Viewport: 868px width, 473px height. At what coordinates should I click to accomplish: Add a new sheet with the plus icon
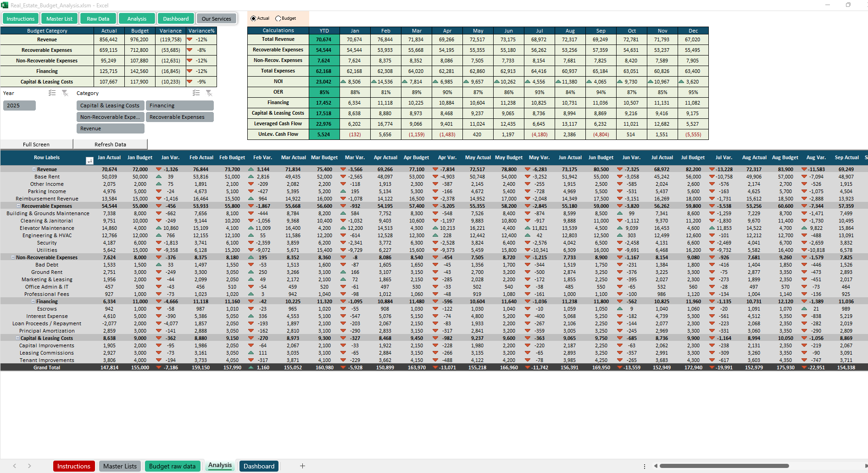coord(302,466)
